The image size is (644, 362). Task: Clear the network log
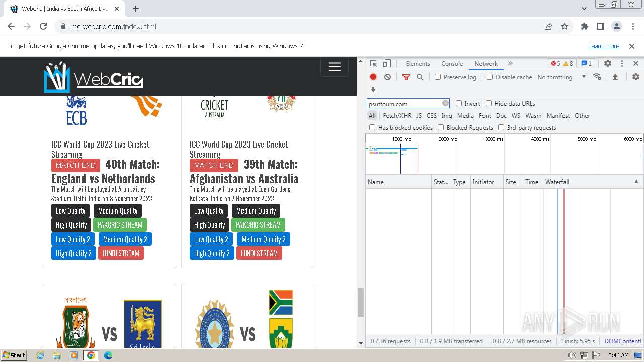(387, 77)
